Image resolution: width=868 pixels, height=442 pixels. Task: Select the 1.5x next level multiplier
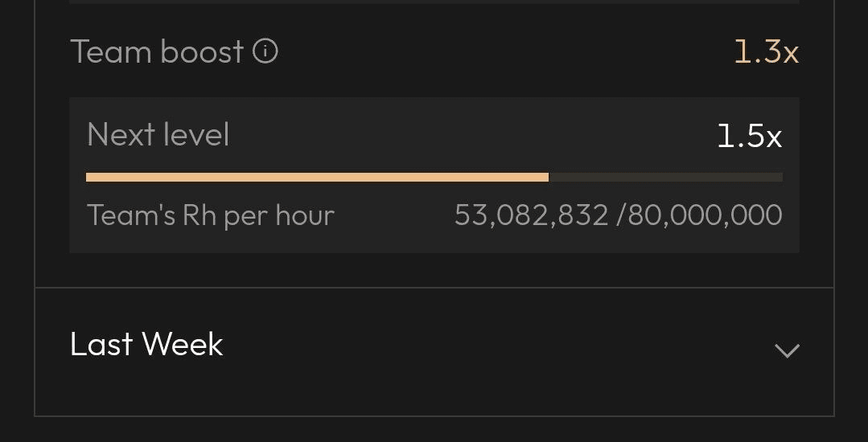pos(750,136)
